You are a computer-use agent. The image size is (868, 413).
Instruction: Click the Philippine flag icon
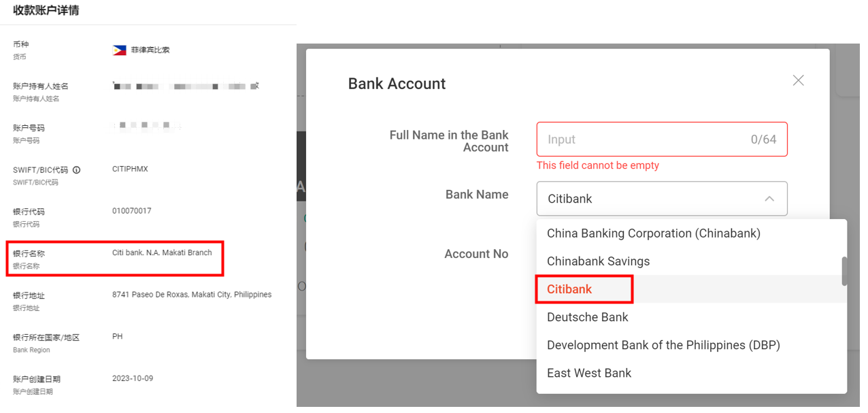(x=120, y=50)
